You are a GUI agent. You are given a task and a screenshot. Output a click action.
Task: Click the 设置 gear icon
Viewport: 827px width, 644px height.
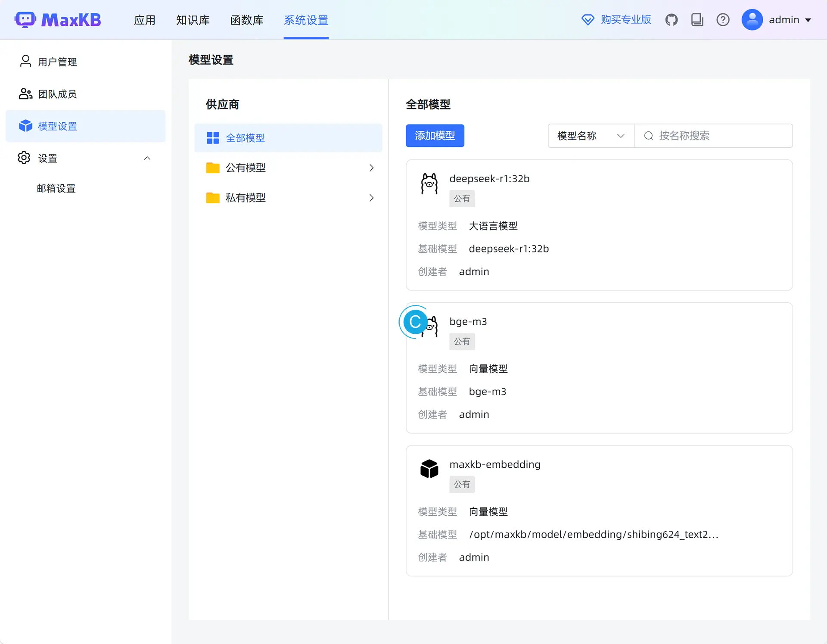click(24, 158)
